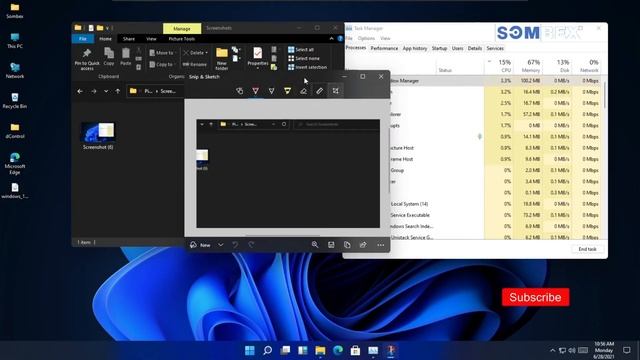Open the taskbar clock and date

(604, 350)
